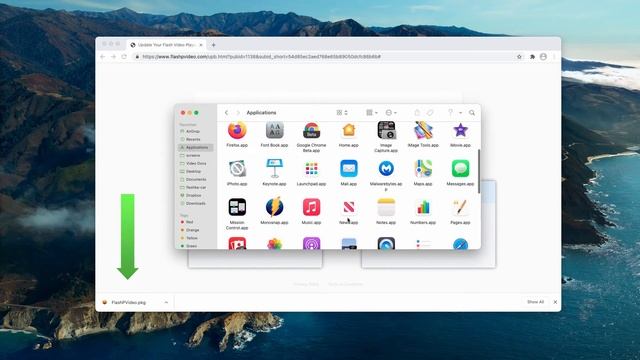The image size is (640, 360).
Task: Open Home.app icon
Action: (x=349, y=131)
